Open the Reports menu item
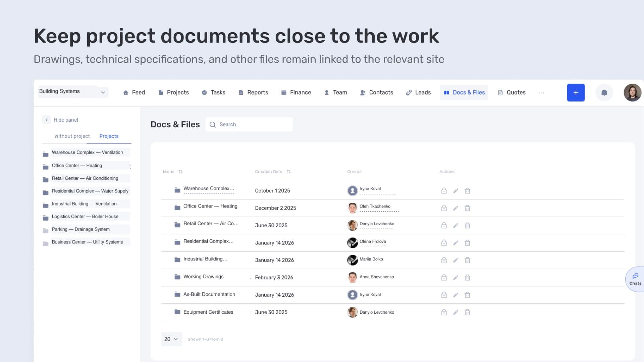644x362 pixels. (253, 93)
